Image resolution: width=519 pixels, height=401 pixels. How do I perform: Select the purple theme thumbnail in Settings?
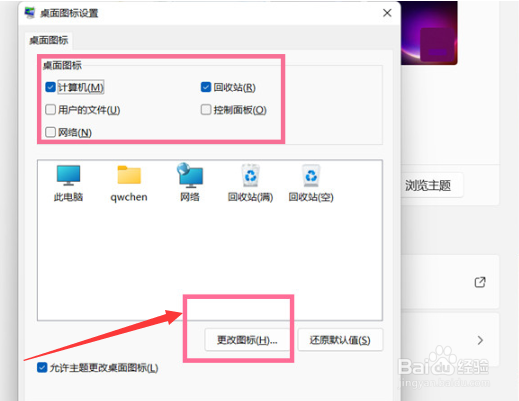pos(429,33)
